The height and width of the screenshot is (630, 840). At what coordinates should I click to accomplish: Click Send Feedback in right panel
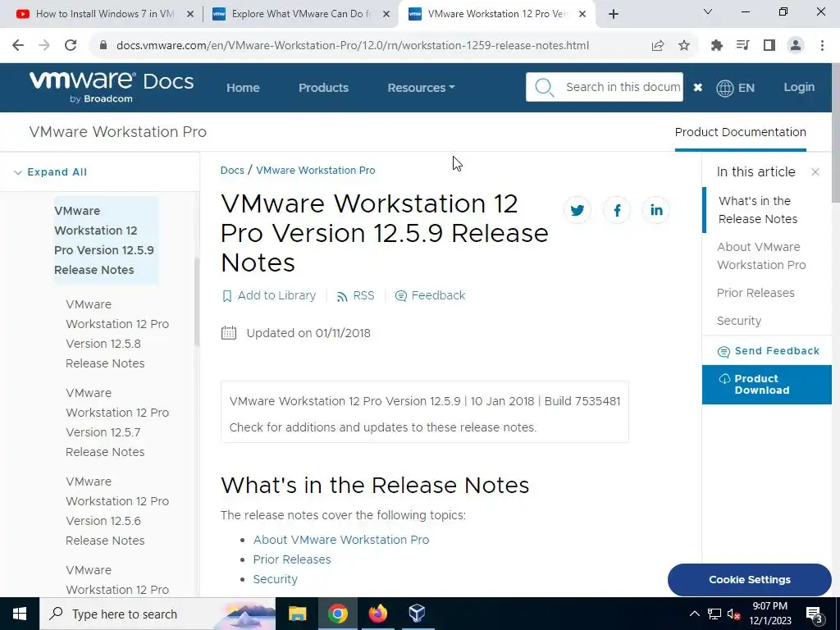tap(768, 351)
